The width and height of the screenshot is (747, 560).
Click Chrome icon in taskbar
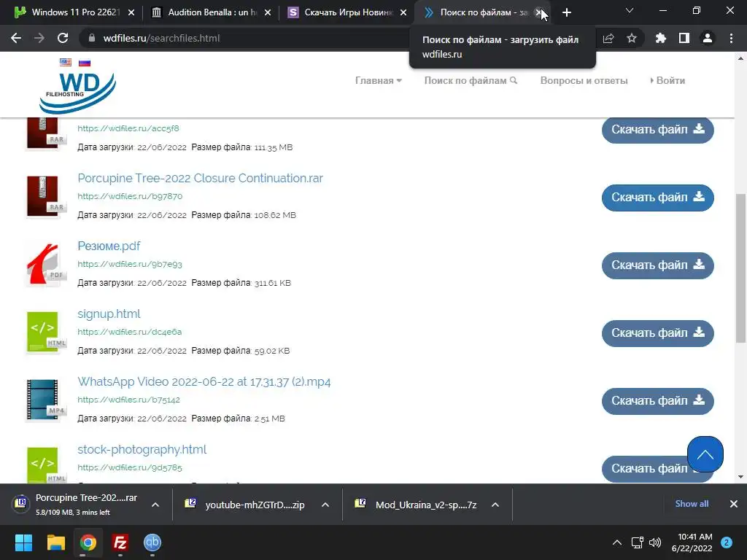pyautogui.click(x=88, y=542)
